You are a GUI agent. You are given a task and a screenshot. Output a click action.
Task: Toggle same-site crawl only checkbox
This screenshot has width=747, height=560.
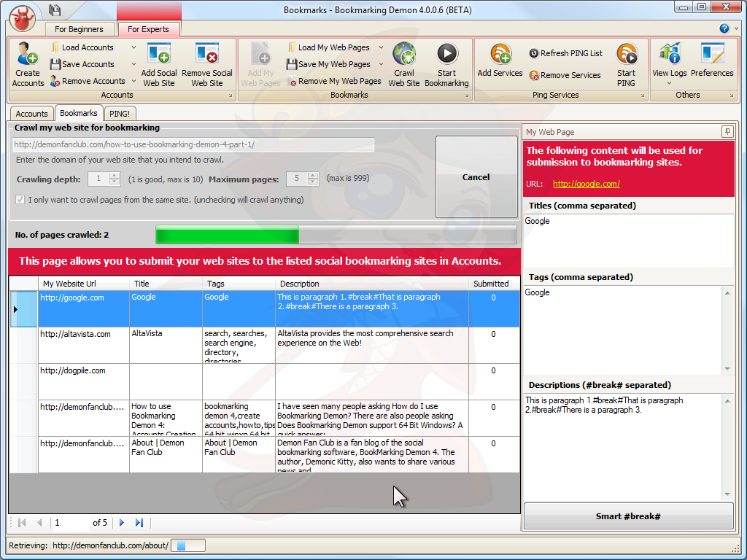point(20,200)
